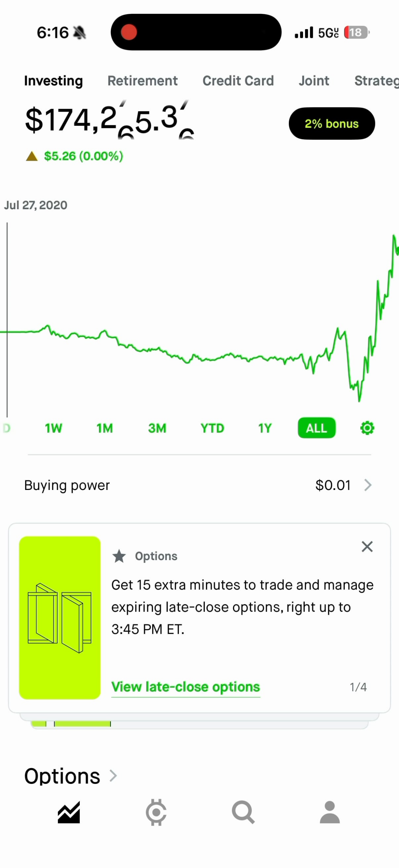The image size is (399, 868).
Task: Open the account profile icon
Action: [330, 812]
